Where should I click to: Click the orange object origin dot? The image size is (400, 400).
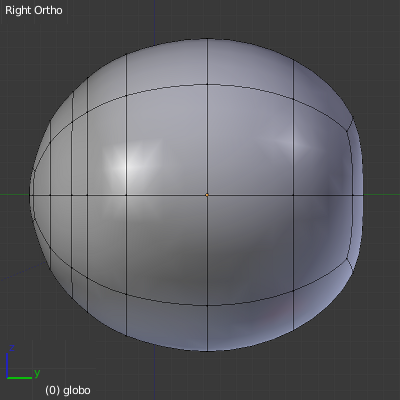pos(207,195)
